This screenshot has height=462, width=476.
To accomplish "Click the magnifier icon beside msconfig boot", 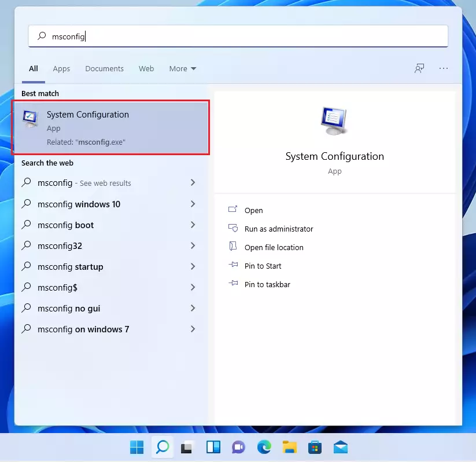I will [x=27, y=225].
